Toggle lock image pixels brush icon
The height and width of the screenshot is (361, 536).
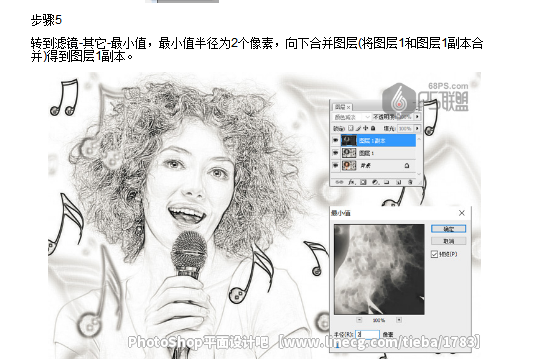point(358,129)
